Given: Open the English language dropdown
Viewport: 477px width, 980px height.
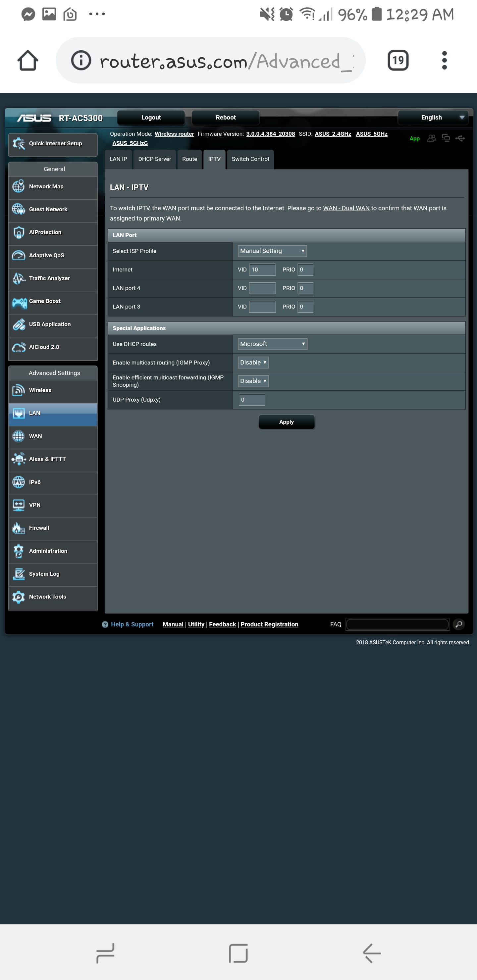Looking at the screenshot, I should pyautogui.click(x=433, y=118).
